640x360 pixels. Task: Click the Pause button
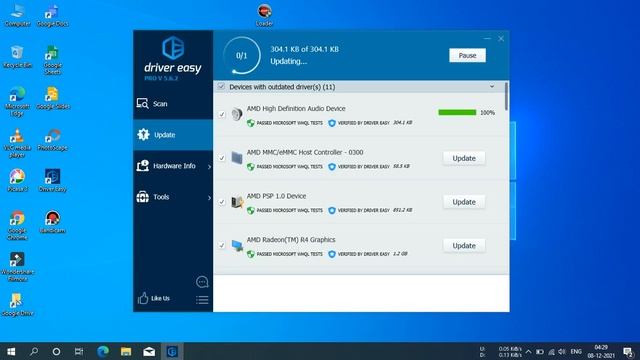[x=467, y=56]
